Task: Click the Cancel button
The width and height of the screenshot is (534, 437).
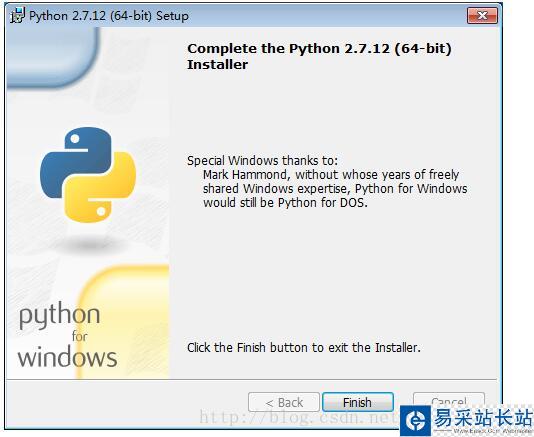Action: click(449, 399)
